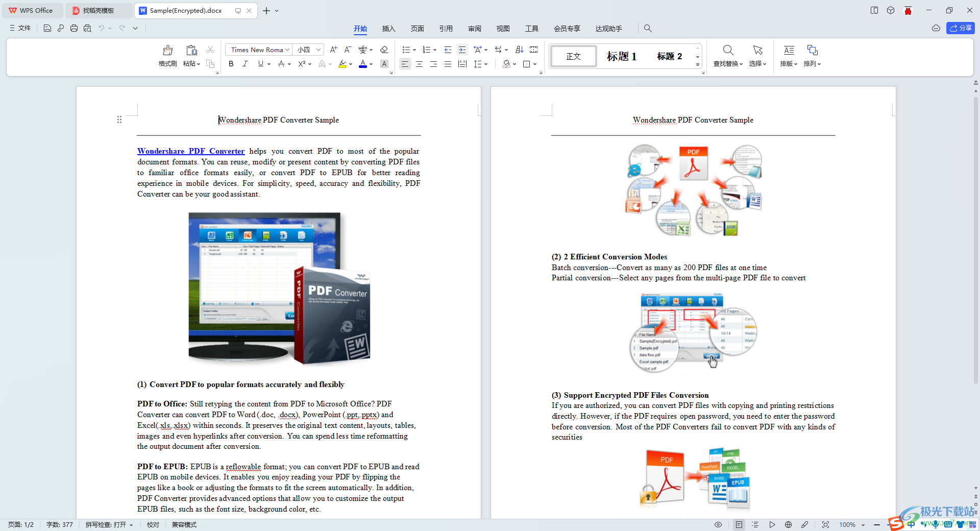Image resolution: width=980 pixels, height=531 pixels.
Task: Expand the styles gallery arrow
Action: point(698,64)
